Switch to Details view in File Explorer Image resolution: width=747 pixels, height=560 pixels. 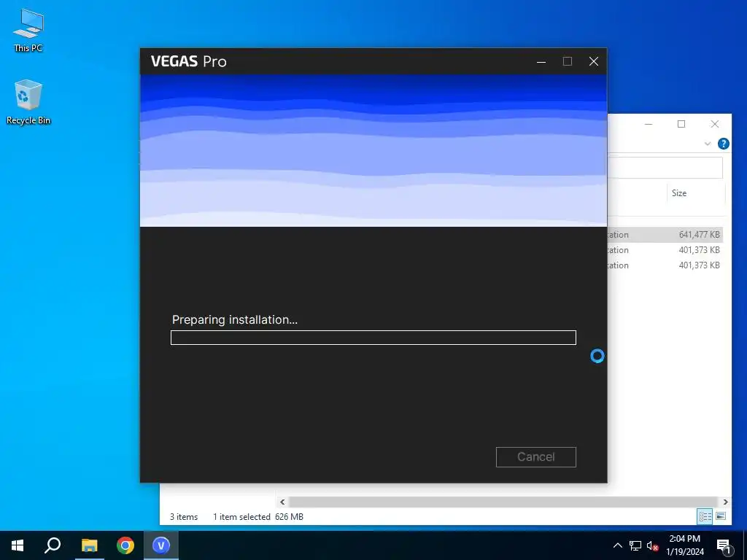[705, 517]
